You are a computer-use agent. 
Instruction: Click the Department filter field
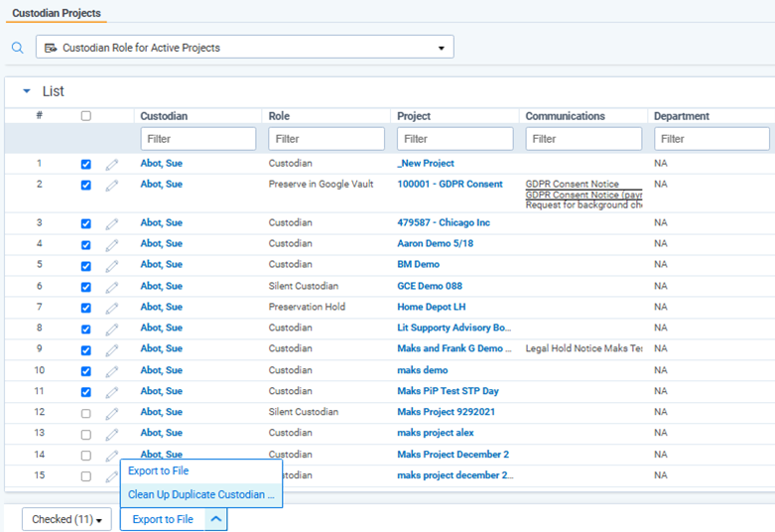tap(711, 138)
